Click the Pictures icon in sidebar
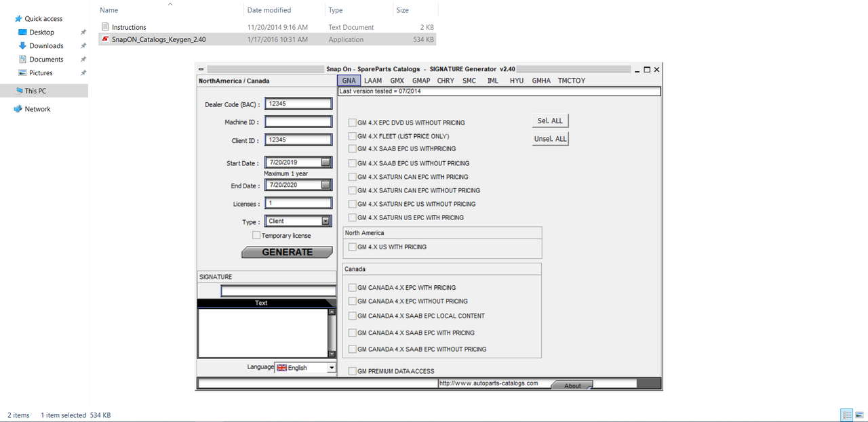The width and height of the screenshot is (868, 422). 22,73
